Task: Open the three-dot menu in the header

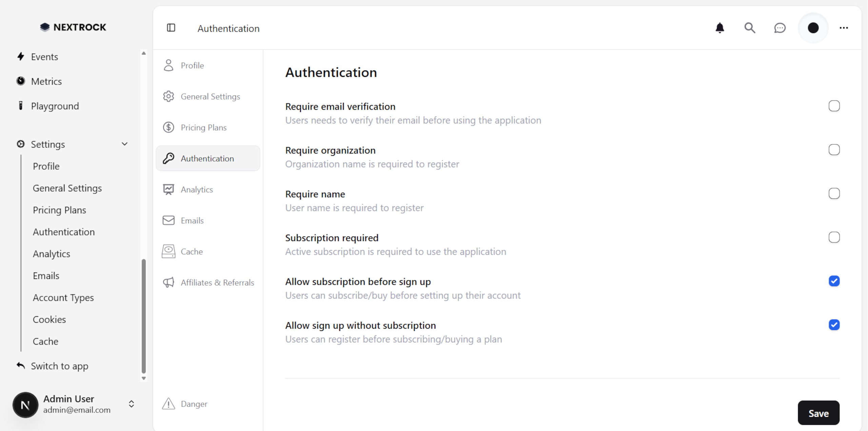Action: [x=844, y=28]
